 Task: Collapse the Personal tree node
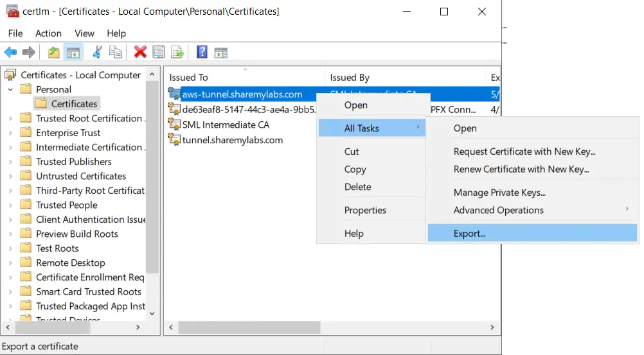click(x=11, y=90)
